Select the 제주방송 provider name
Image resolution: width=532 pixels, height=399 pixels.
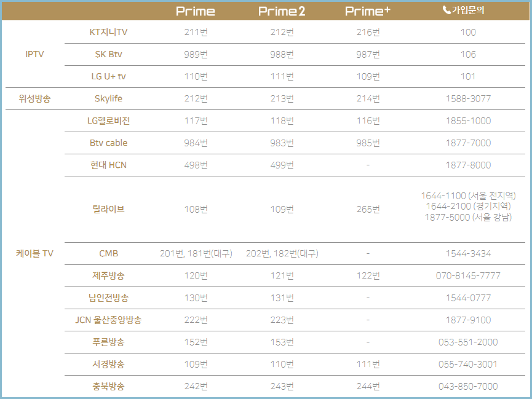tap(109, 275)
